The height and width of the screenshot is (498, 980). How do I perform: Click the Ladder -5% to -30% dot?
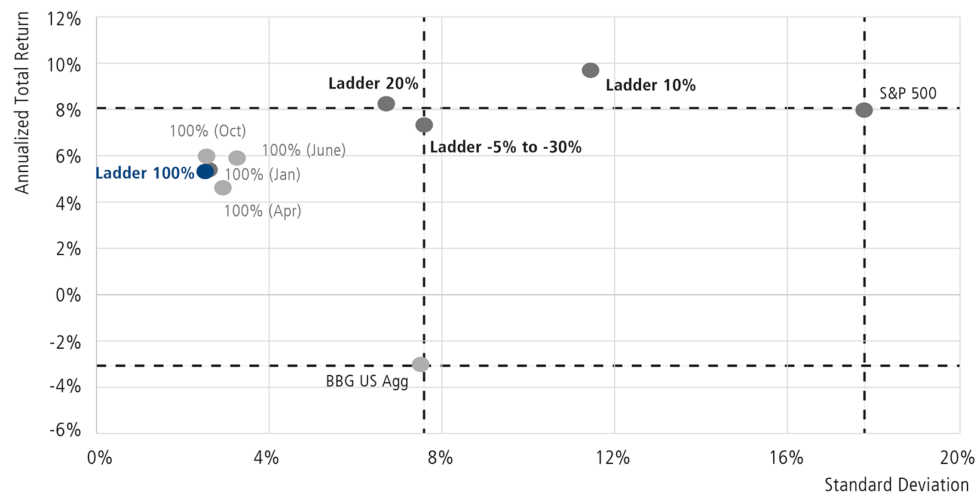click(x=424, y=125)
